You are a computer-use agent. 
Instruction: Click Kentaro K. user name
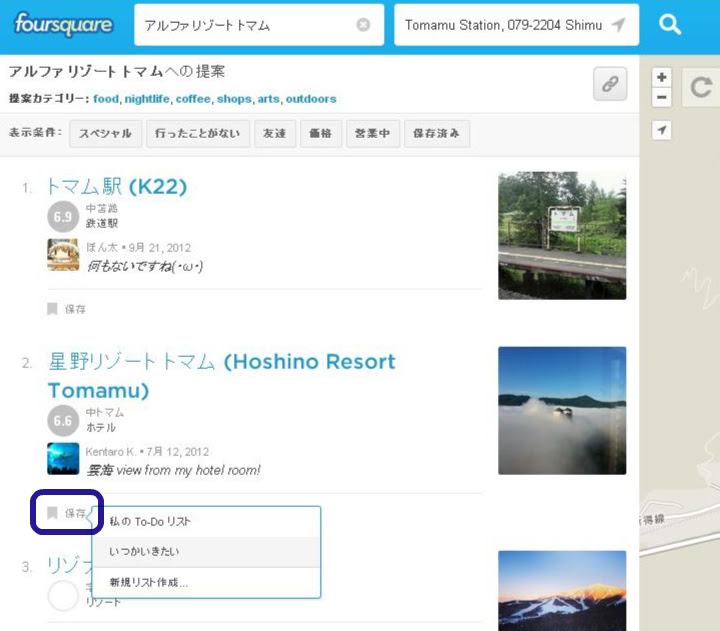pyautogui.click(x=111, y=452)
